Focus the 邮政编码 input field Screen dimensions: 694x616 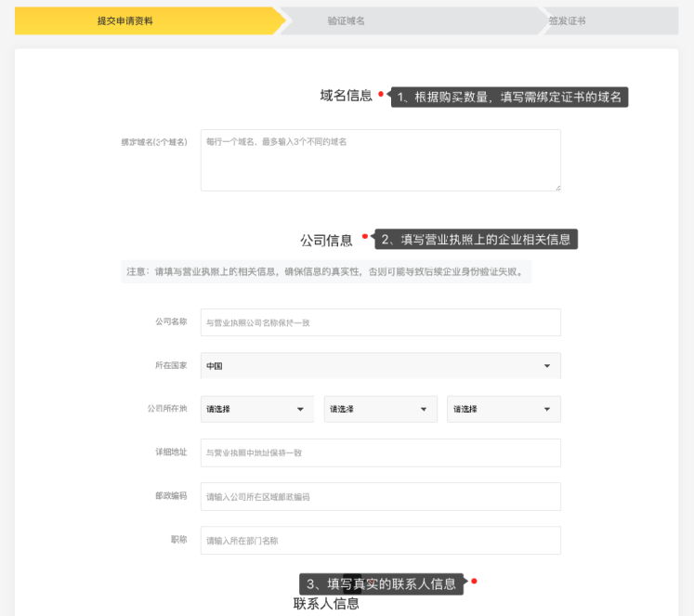point(380,496)
